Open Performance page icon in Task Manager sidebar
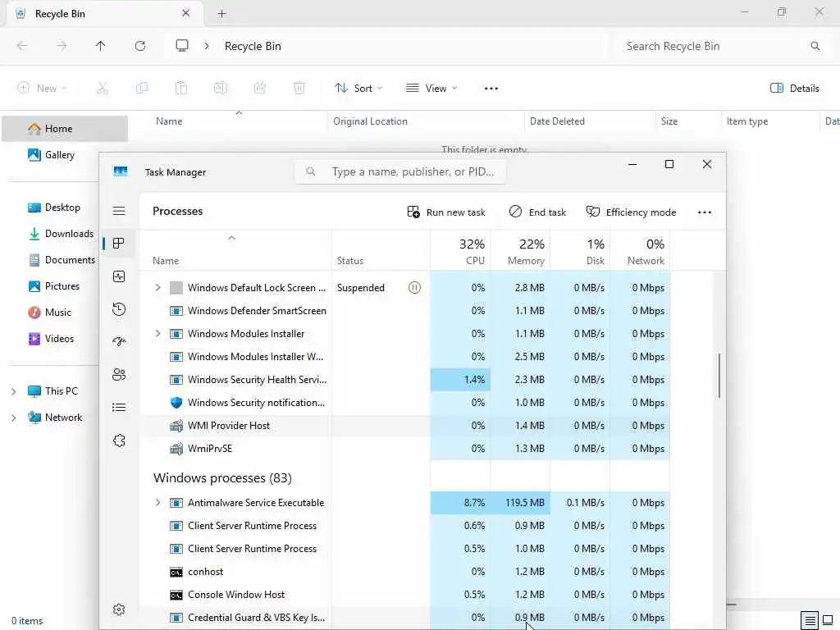This screenshot has width=840, height=630. click(119, 276)
